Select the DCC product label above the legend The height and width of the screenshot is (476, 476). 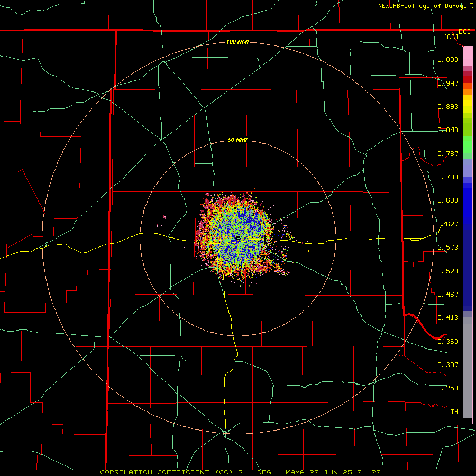(x=464, y=32)
